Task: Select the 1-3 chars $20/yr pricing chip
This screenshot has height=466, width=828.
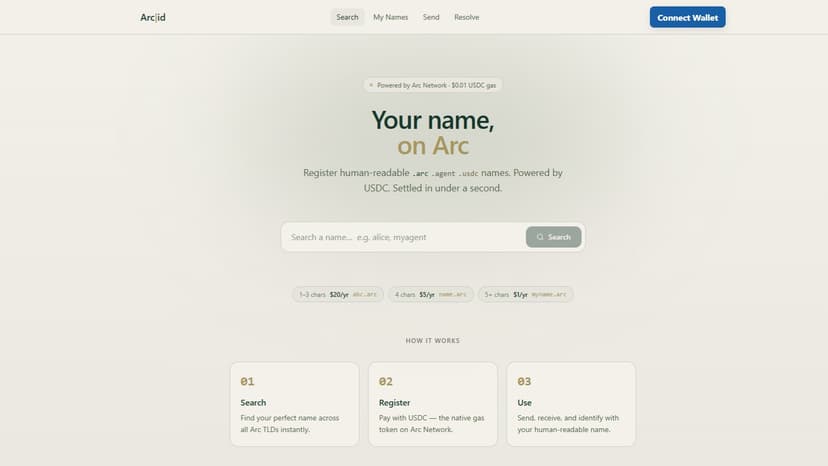Action: (x=337, y=294)
